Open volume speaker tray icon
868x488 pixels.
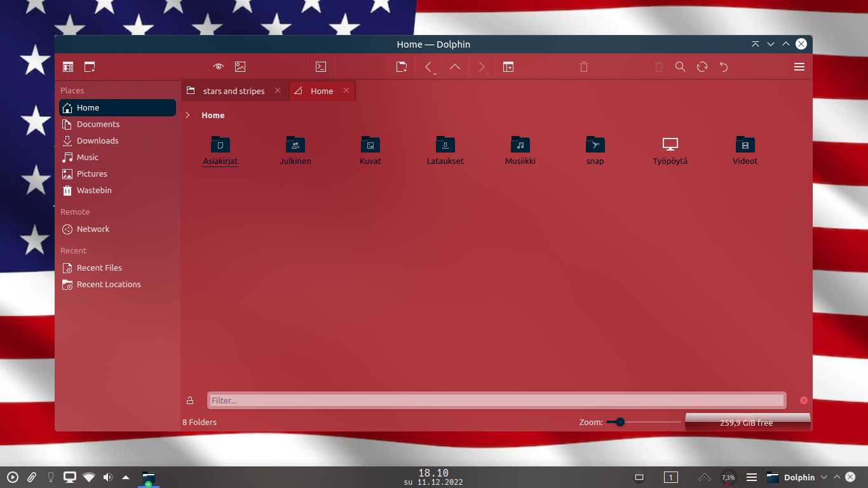[x=108, y=477]
